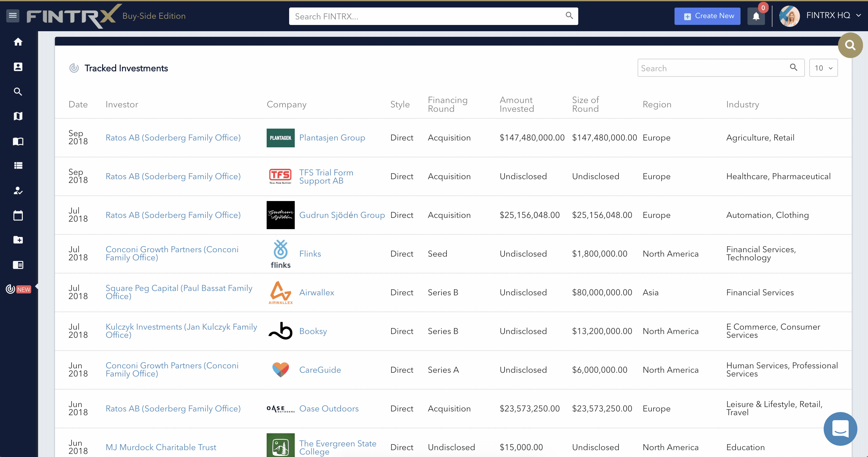Open the add-folder icon in the sidebar
The image size is (868, 457).
tap(18, 240)
